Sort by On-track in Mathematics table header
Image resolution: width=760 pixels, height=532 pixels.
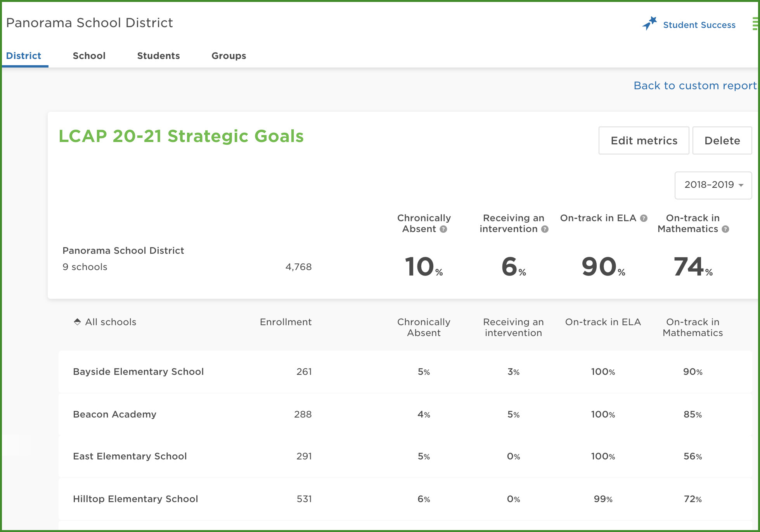click(x=692, y=327)
